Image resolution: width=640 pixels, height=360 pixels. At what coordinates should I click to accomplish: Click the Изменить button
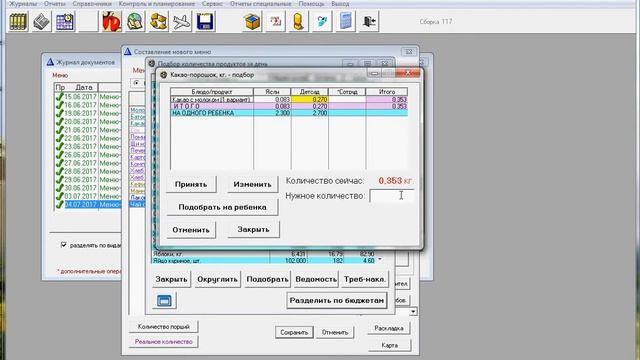click(252, 184)
